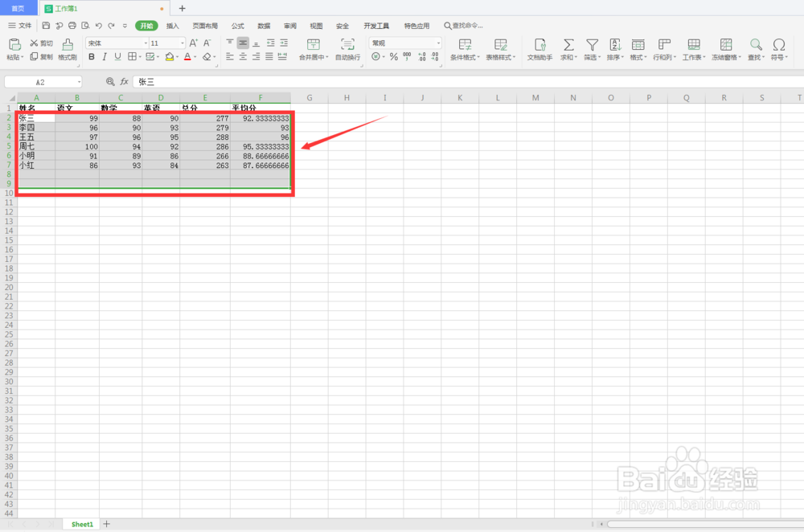Screen dimensions: 804x532
Task: Open Print Preview icon
Action: (x=85, y=25)
